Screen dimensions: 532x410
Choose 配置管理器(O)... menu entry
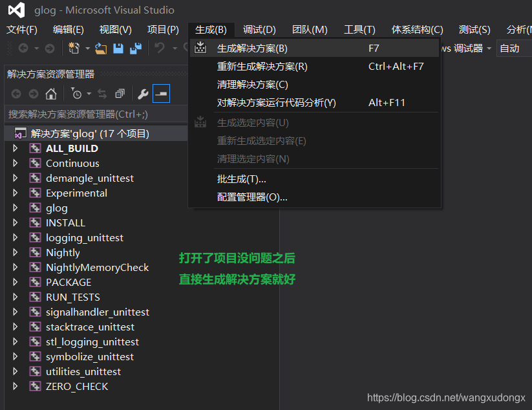(315, 197)
